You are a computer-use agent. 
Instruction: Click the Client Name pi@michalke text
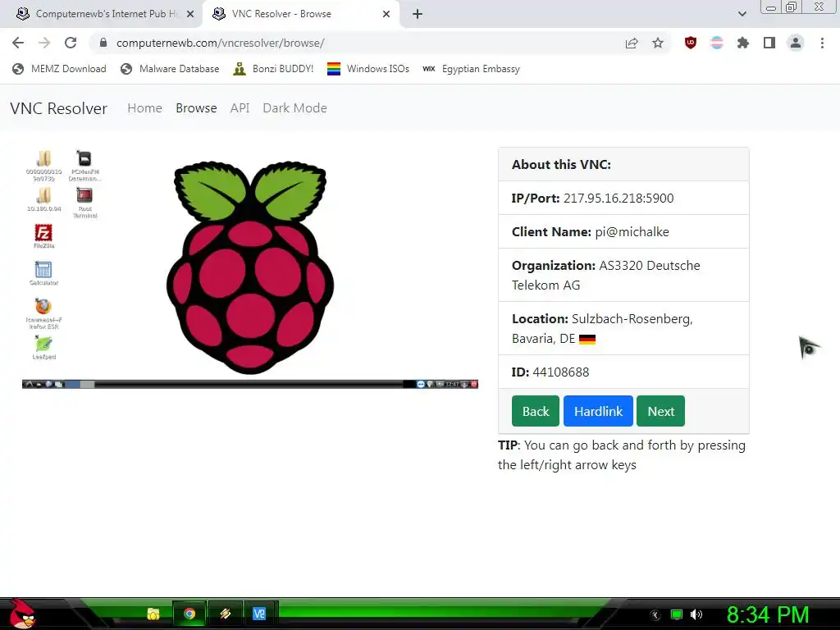[x=591, y=232]
